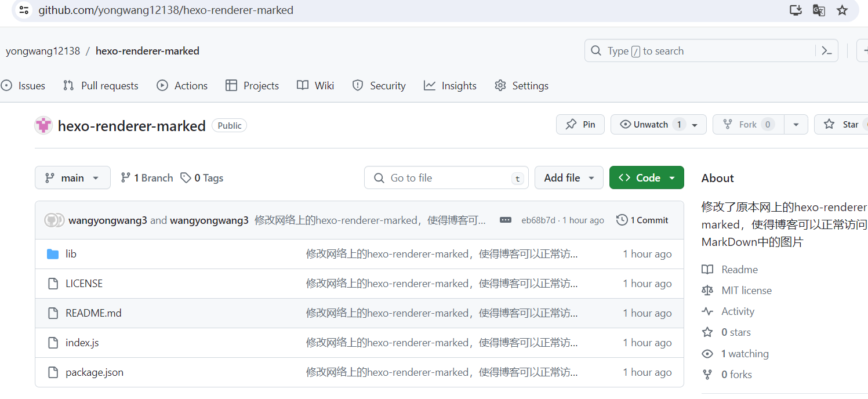Click the scales icon beside MIT license
The width and height of the screenshot is (868, 399).
tap(707, 291)
